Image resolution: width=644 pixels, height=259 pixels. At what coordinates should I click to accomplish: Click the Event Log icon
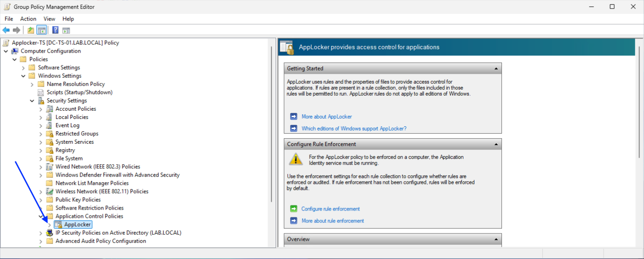50,125
